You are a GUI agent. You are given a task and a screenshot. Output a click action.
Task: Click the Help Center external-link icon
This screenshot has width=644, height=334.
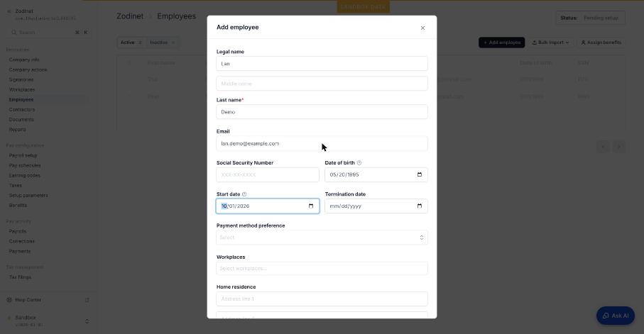(x=87, y=300)
